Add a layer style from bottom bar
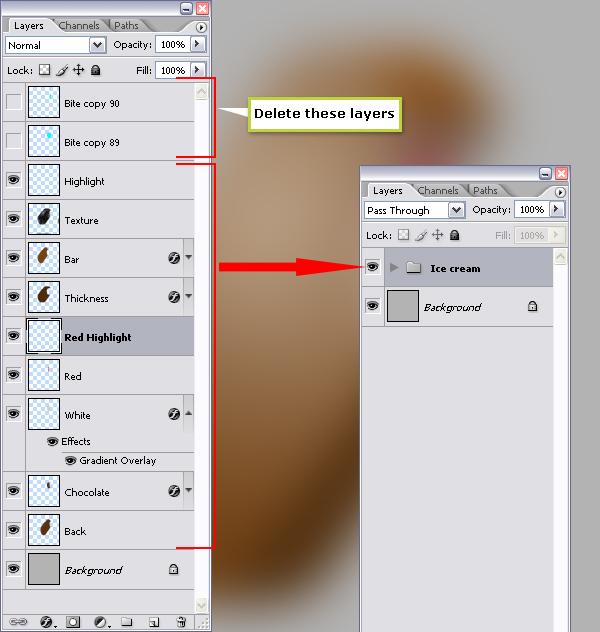600x632 pixels. tap(47, 622)
